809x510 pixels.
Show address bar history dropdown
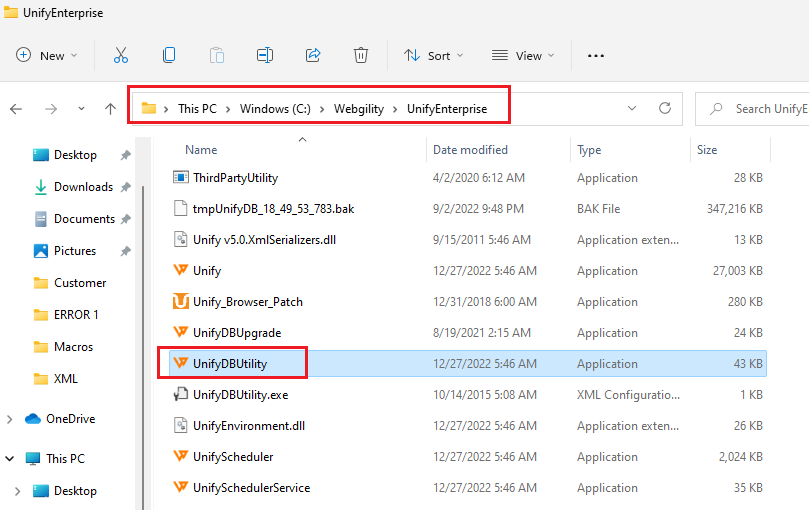(x=632, y=108)
